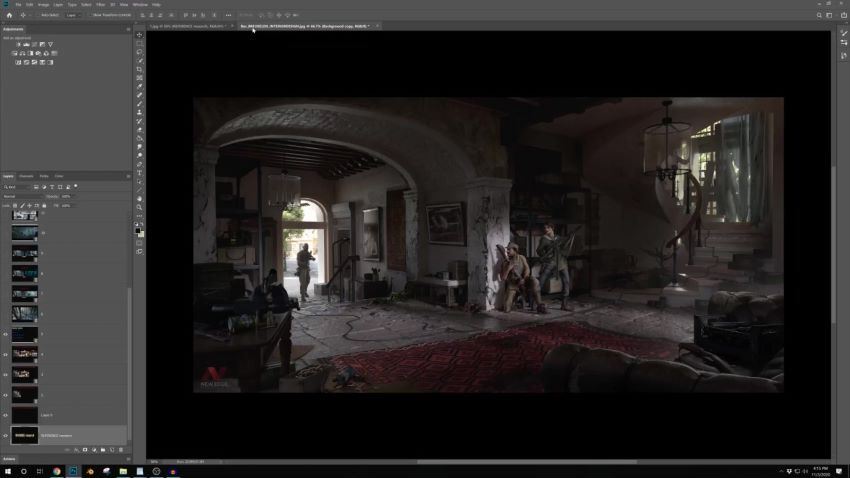This screenshot has width=850, height=478.
Task: Add a Levels adjustment
Action: click(x=26, y=44)
